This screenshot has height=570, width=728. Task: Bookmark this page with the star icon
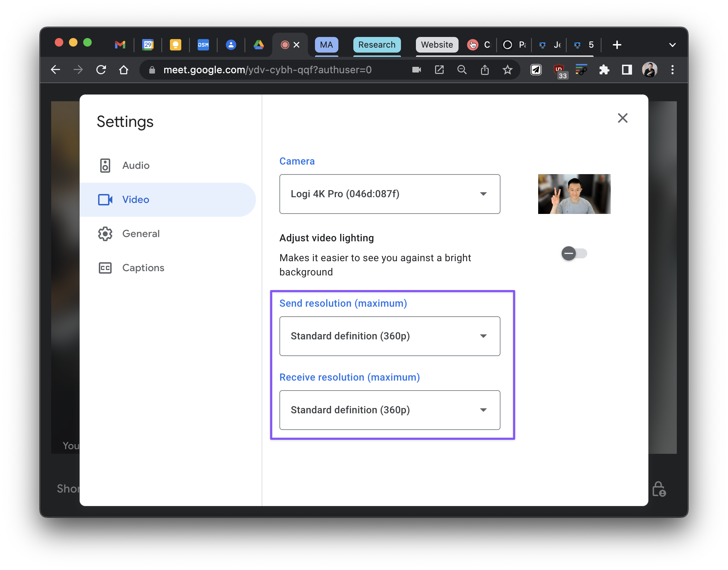[508, 70]
